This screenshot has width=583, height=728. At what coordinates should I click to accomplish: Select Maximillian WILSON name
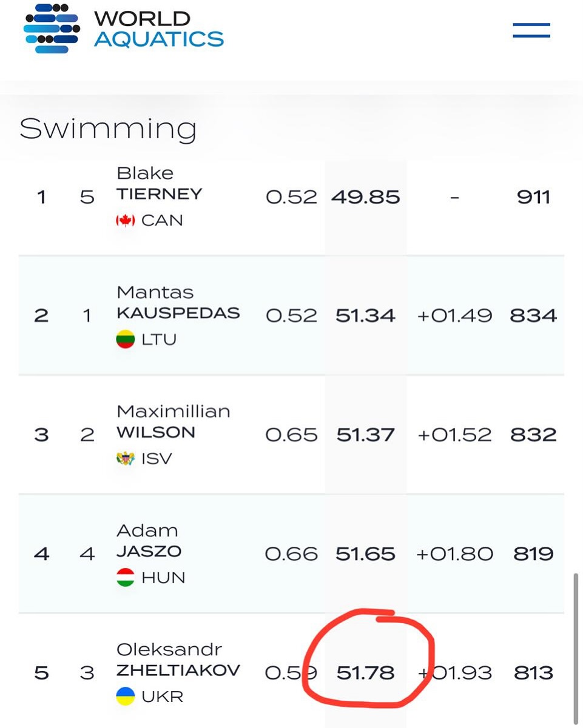(174, 422)
